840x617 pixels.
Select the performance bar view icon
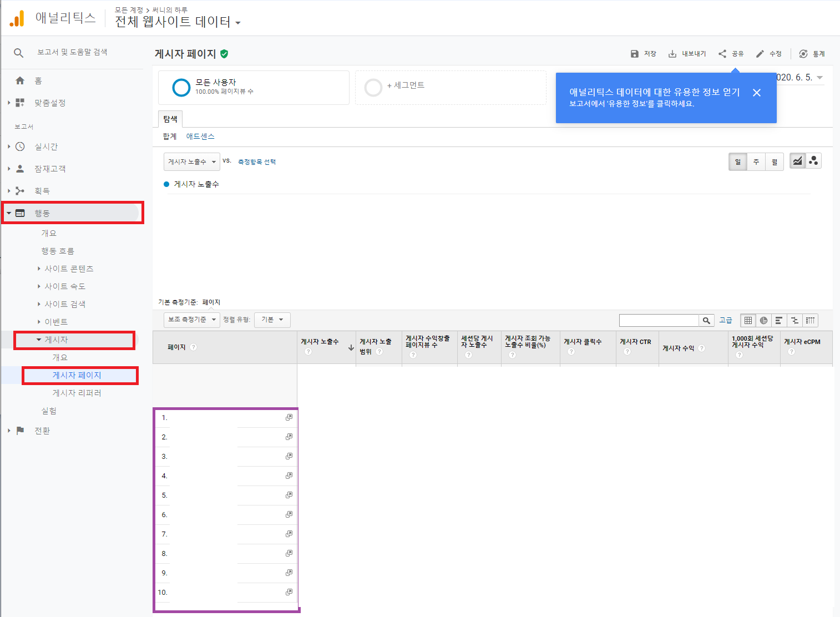point(779,320)
